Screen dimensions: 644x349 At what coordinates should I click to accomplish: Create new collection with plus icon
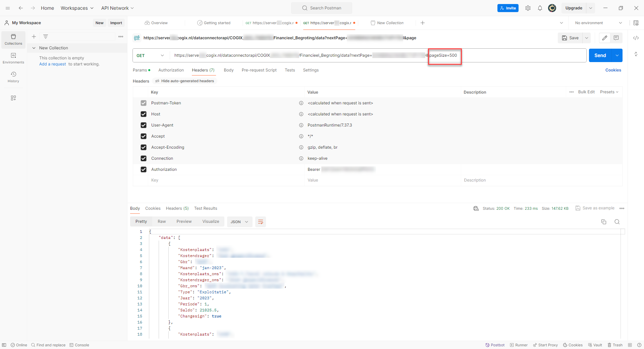[34, 37]
